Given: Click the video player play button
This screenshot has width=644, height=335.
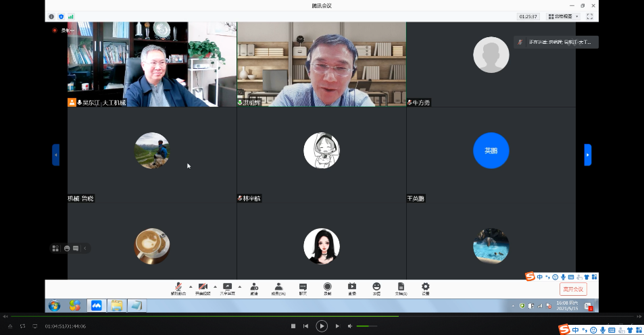Looking at the screenshot, I should (322, 326).
